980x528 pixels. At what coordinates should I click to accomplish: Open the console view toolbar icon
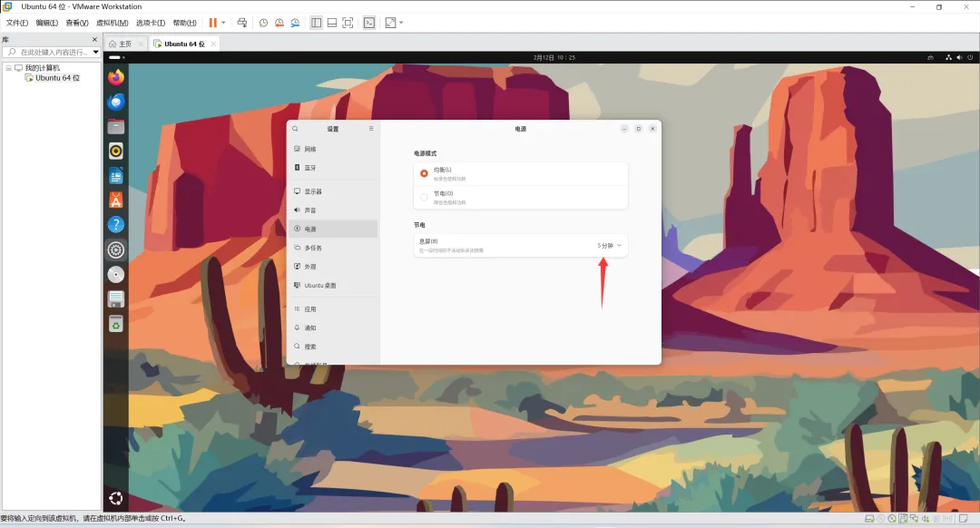pos(369,23)
